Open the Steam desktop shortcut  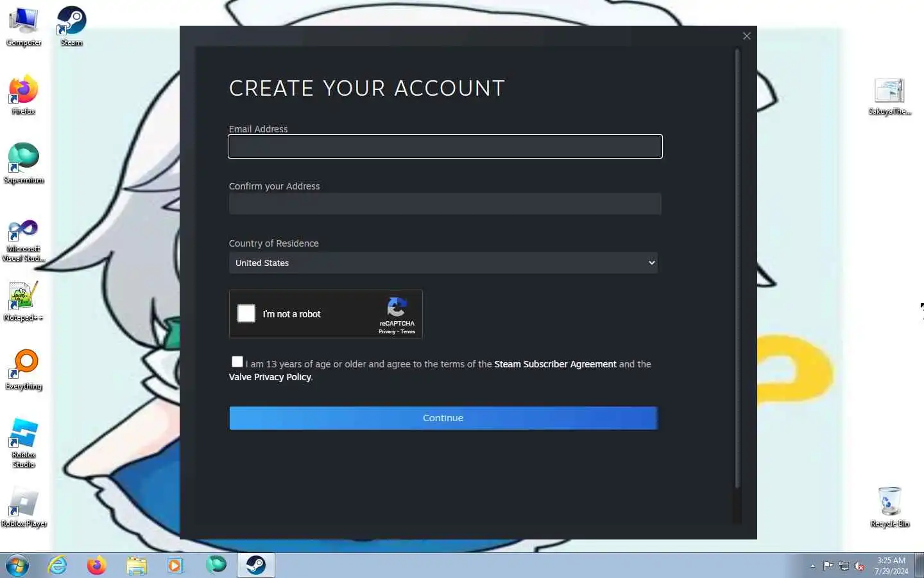pyautogui.click(x=71, y=27)
